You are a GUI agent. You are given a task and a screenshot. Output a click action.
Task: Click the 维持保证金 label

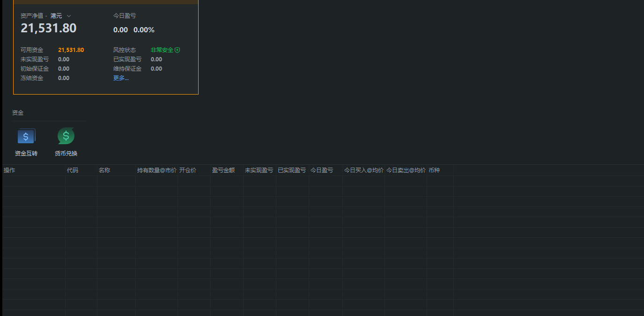(x=127, y=69)
